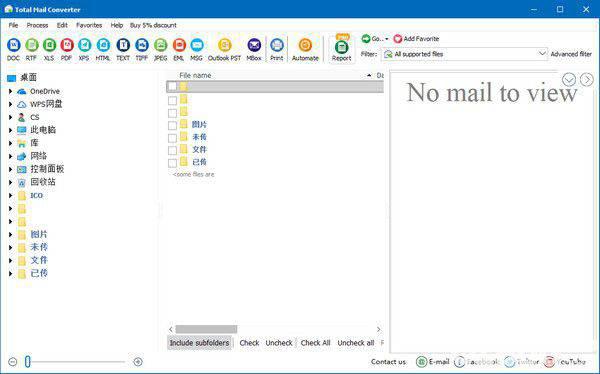Click the zoom out minus icon
600x374 pixels.
pyautogui.click(x=13, y=361)
